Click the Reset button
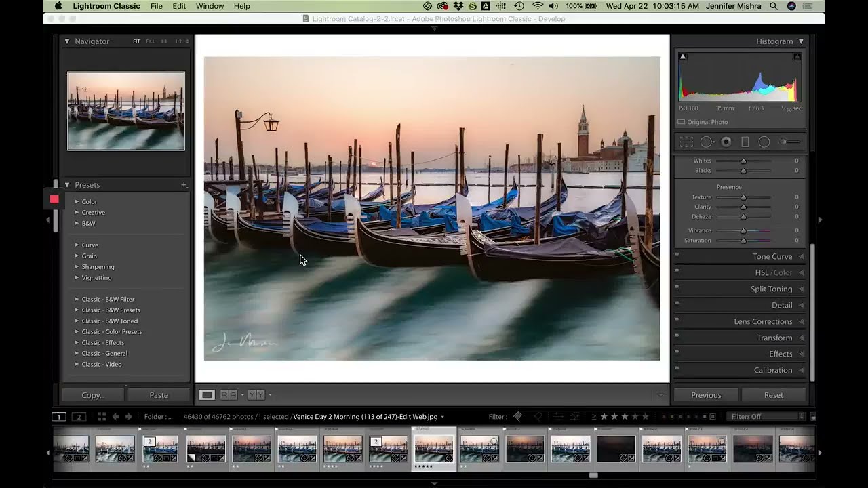The image size is (868, 488). (x=774, y=395)
